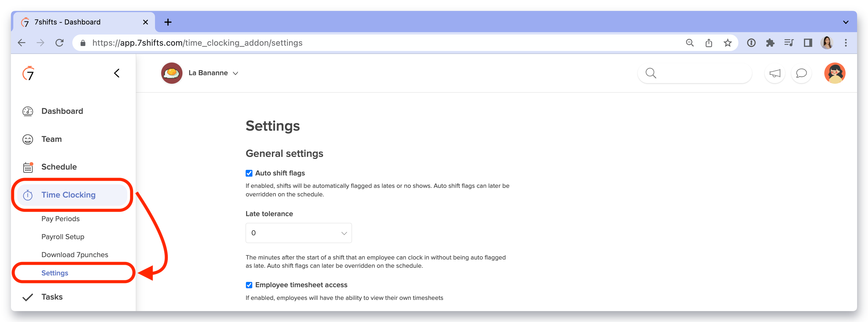Click the Late tolerance label

click(x=269, y=214)
